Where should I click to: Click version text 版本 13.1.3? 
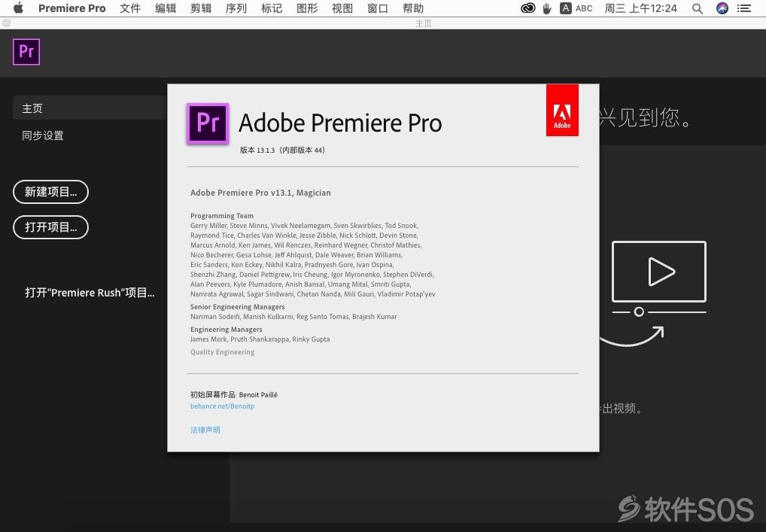[282, 150]
